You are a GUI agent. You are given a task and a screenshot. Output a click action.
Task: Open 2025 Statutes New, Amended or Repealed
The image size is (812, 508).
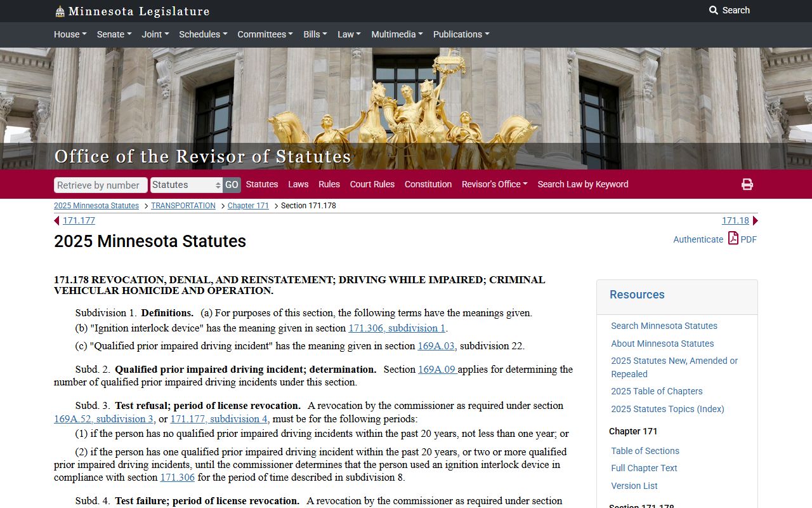(x=674, y=367)
